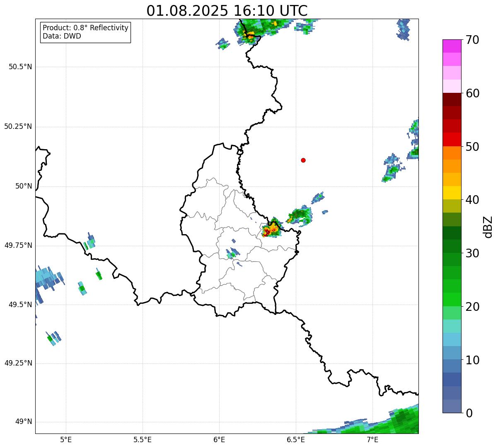Screen dimensions: 498x448
Task: Click the 50.25°N latitude label
Action: 18,126
